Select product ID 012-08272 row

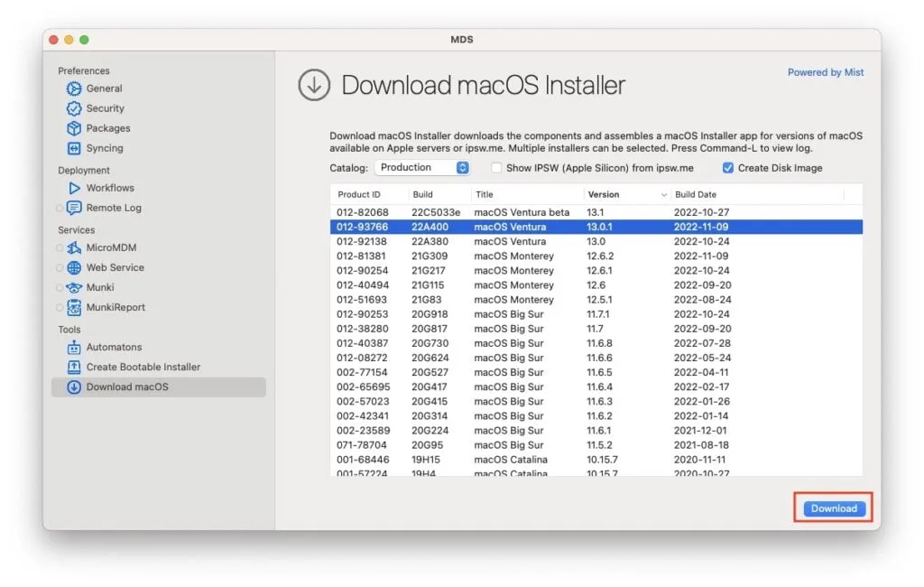596,359
